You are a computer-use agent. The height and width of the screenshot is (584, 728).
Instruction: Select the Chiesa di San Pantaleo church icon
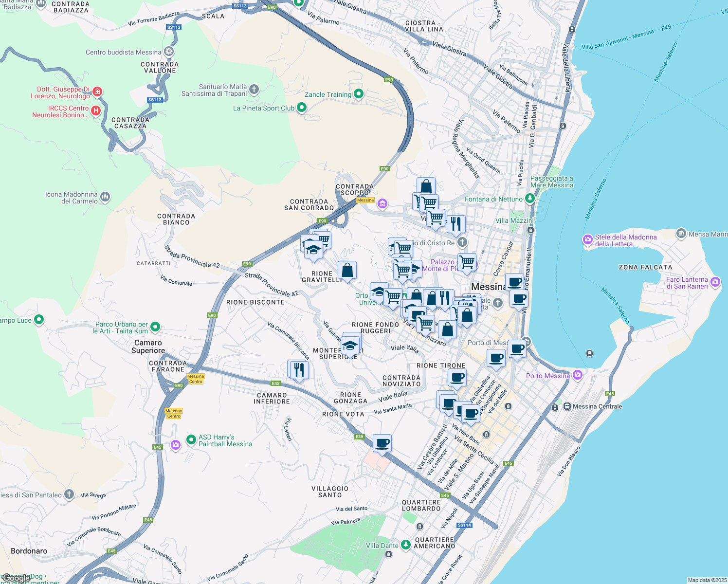(x=69, y=494)
